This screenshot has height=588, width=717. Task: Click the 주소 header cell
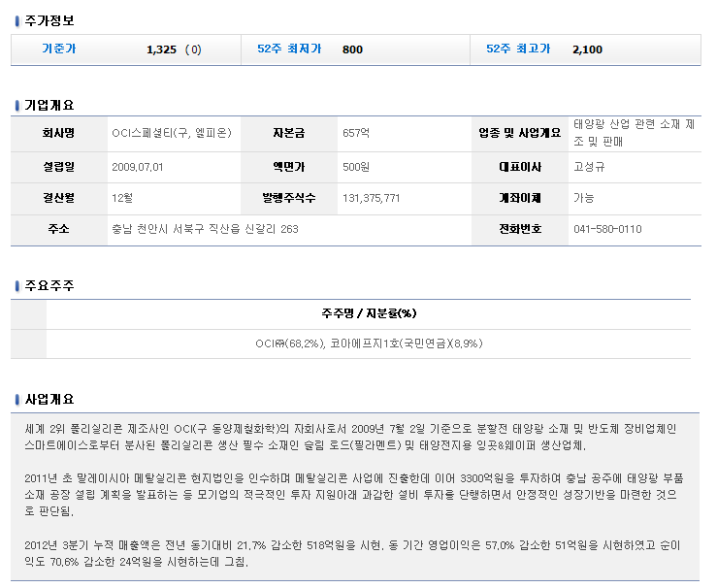point(59,230)
